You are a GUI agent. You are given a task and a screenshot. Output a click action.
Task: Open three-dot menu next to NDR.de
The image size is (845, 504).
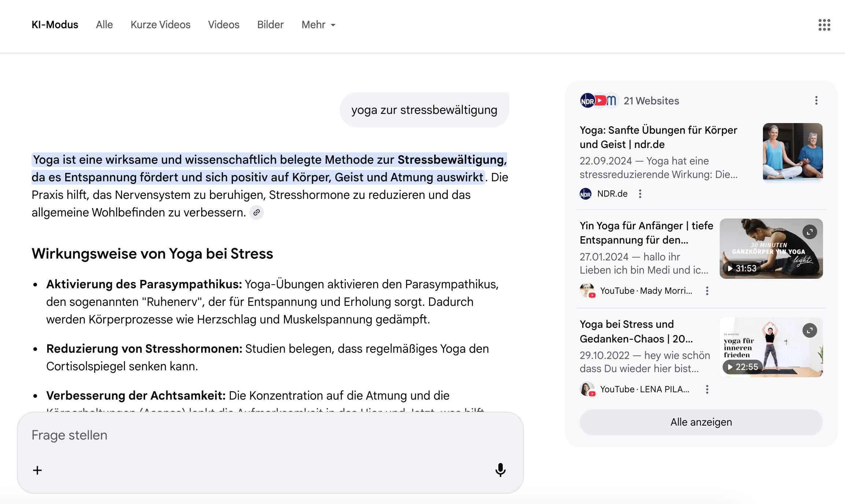pyautogui.click(x=640, y=194)
